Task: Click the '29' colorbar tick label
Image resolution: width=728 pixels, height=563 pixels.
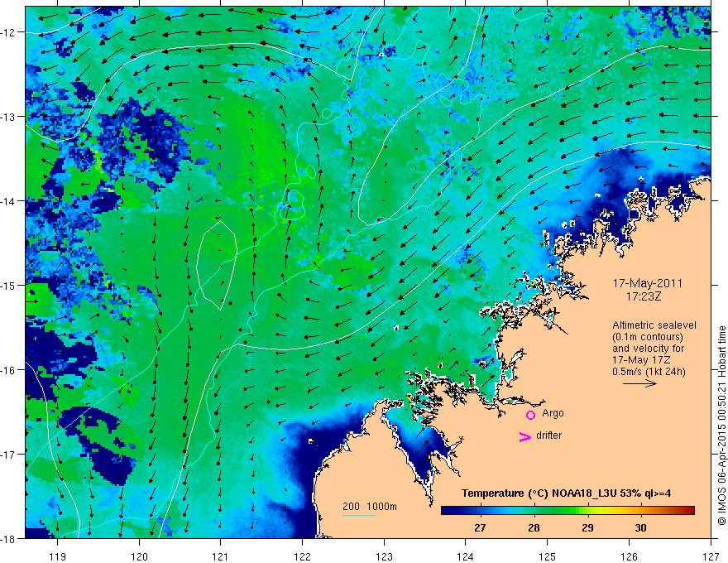Action: pyautogui.click(x=588, y=527)
